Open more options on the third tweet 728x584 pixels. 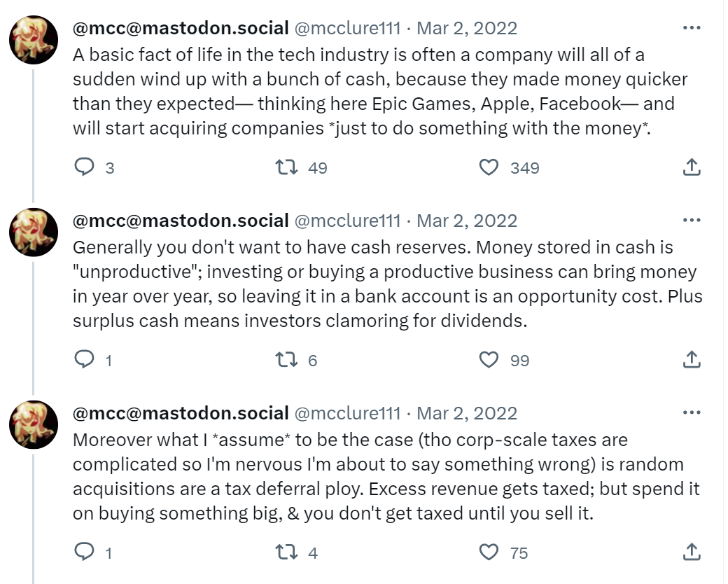click(692, 412)
